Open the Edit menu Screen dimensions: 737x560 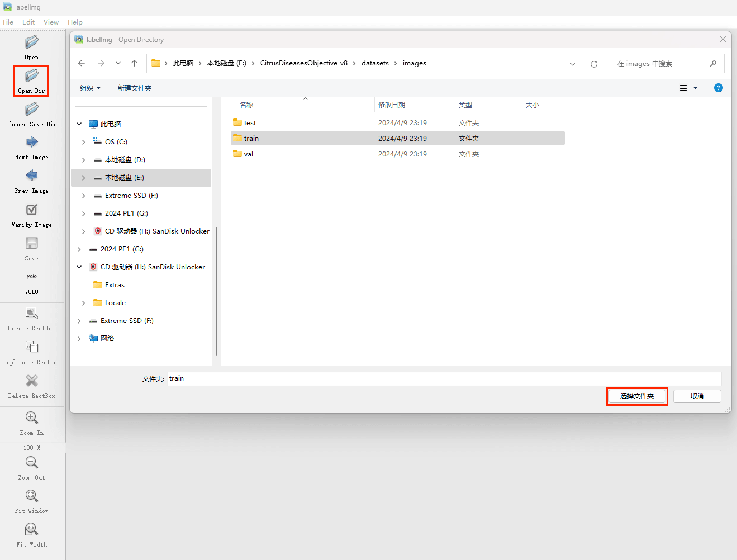[28, 22]
